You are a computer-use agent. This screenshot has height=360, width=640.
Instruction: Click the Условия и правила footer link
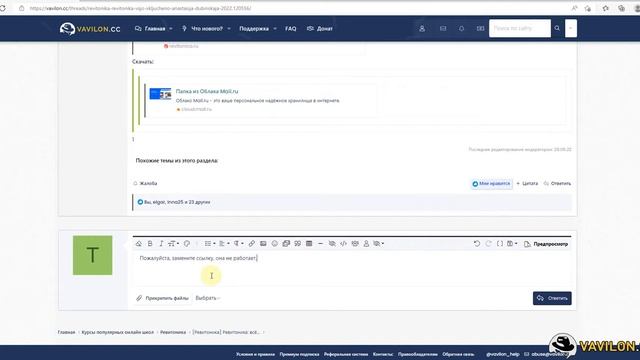click(255, 354)
